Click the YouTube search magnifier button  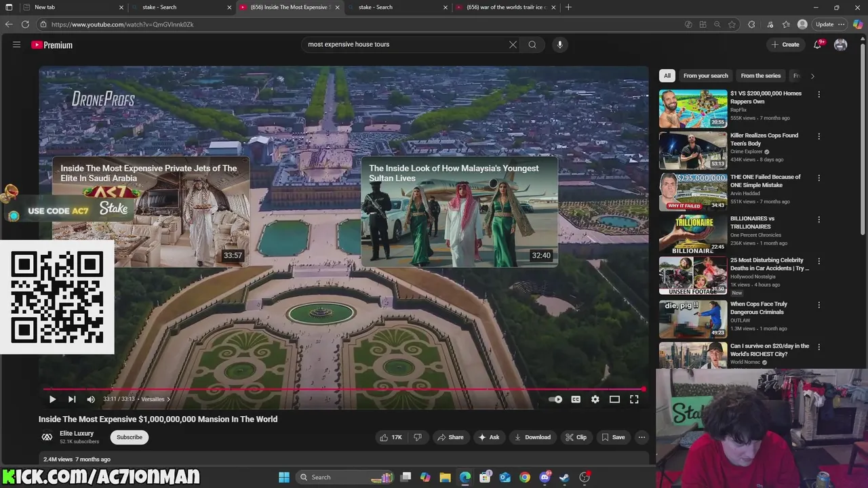tap(532, 45)
